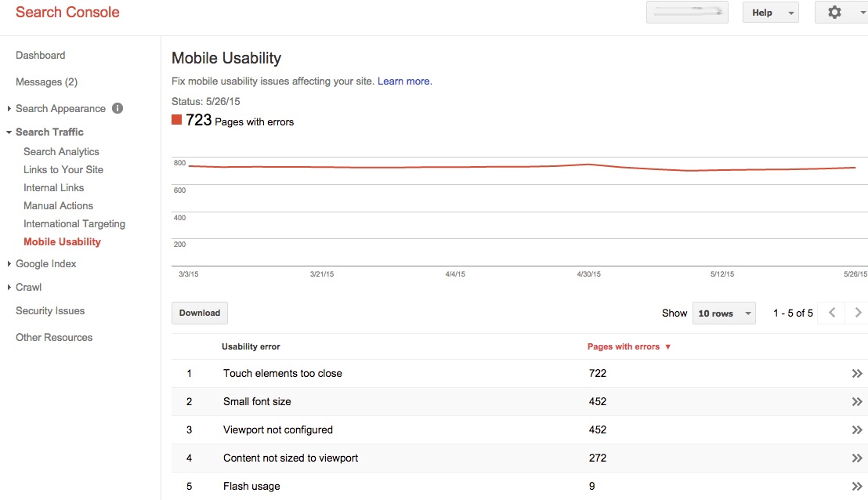Image resolution: width=868 pixels, height=500 pixels.
Task: Open the settings gear menu
Action: [x=834, y=12]
